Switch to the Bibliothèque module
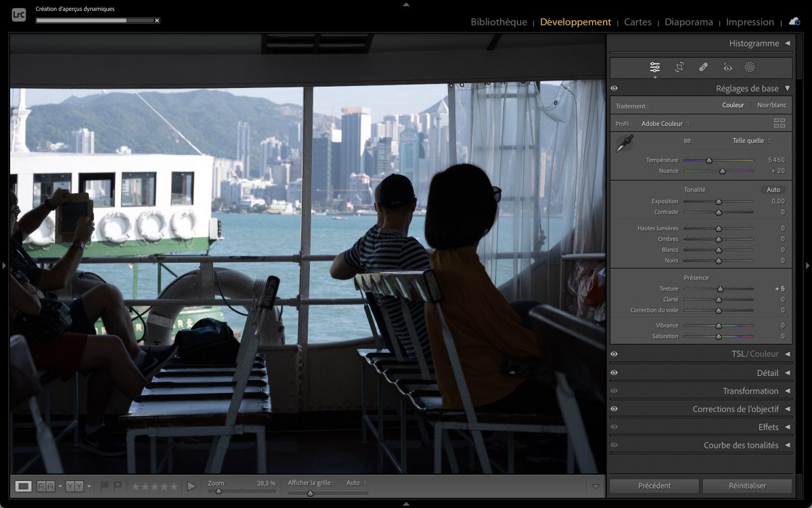This screenshot has height=508, width=812. click(499, 22)
